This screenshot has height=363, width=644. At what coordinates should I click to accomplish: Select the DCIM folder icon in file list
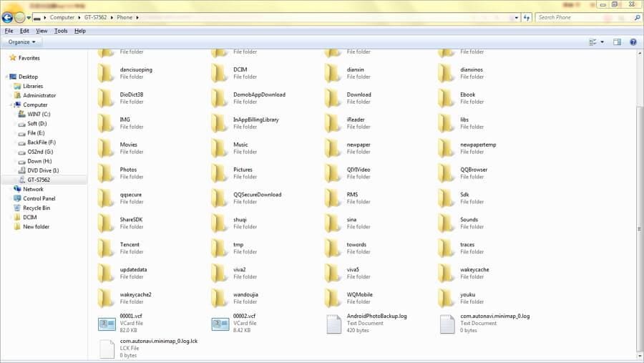[x=220, y=73]
